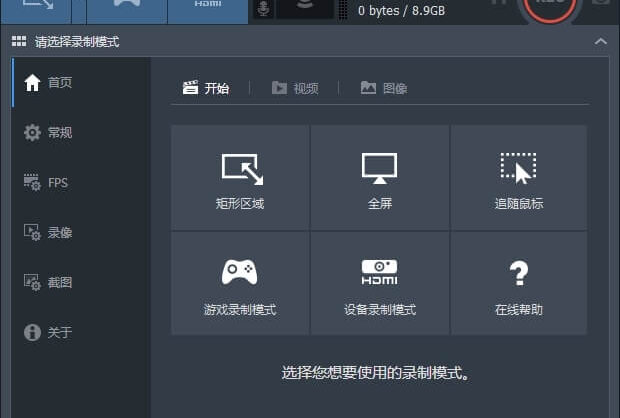Switch to the 视频 tab
The height and width of the screenshot is (418, 620).
pyautogui.click(x=295, y=88)
